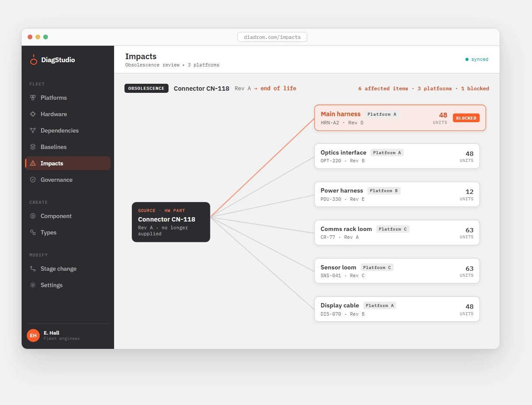Click the 48 units count on Display cable
This screenshot has width=532, height=405.
(x=469, y=307)
